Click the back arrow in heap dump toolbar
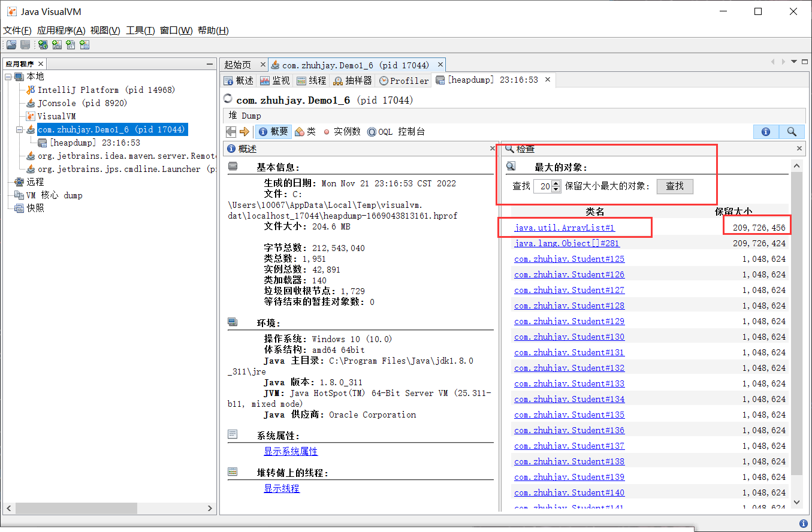Image resolution: width=812 pixels, height=532 pixels. click(x=231, y=132)
